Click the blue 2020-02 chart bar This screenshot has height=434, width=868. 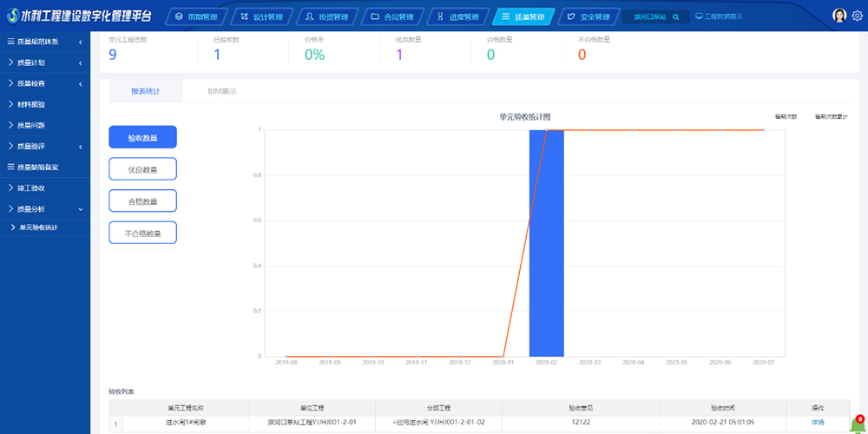pyautogui.click(x=546, y=243)
